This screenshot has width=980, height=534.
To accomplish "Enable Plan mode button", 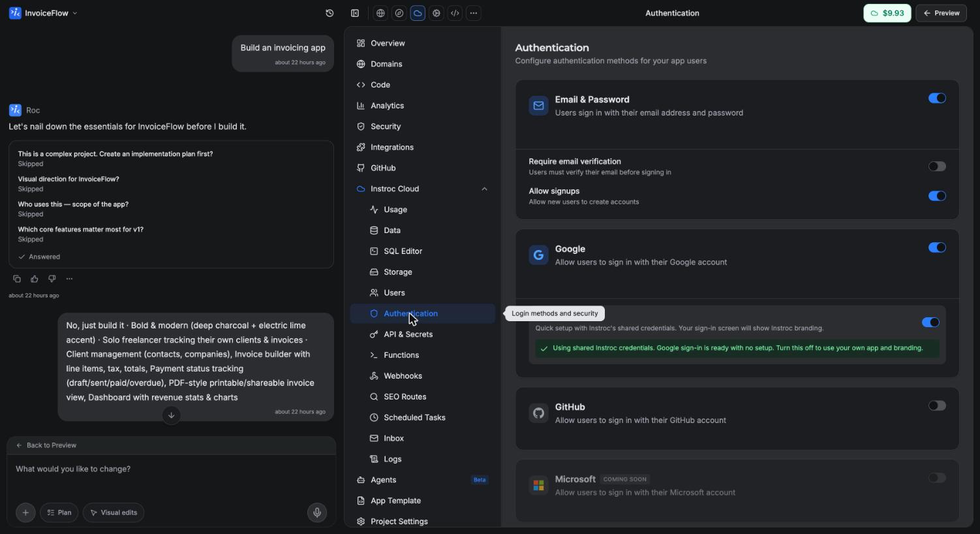I will coord(59,512).
